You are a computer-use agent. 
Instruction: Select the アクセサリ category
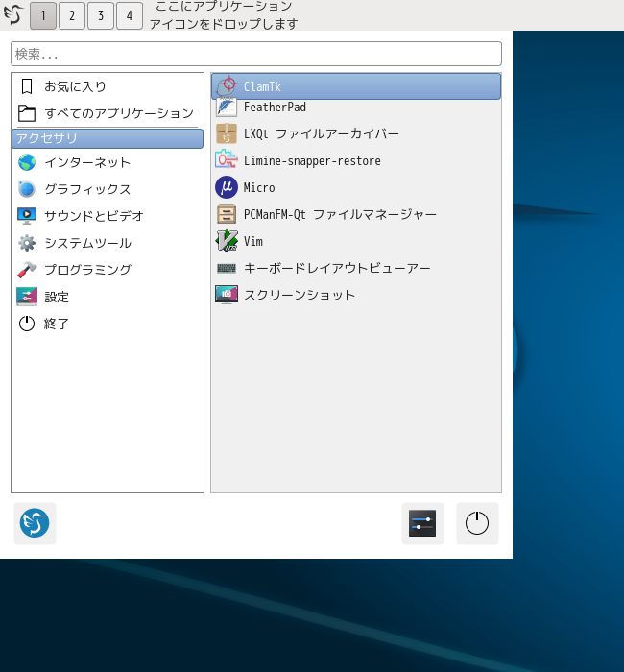(108, 138)
